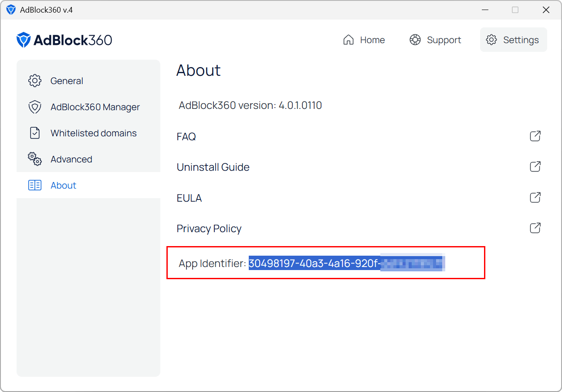Click the About book icon in sidebar
The width and height of the screenshot is (562, 392).
pyautogui.click(x=34, y=185)
